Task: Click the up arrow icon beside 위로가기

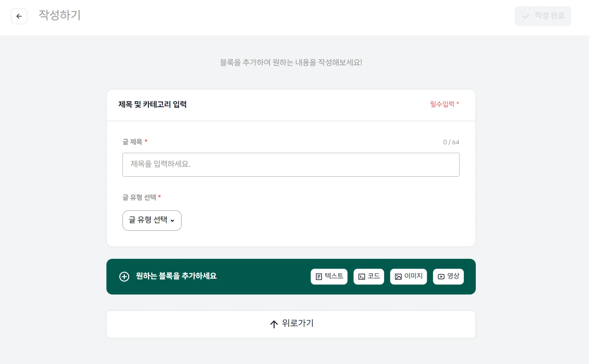Action: point(274,324)
